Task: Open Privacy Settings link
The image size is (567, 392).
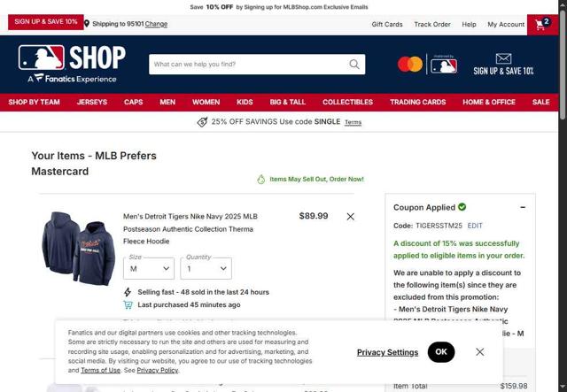Action: (387, 352)
